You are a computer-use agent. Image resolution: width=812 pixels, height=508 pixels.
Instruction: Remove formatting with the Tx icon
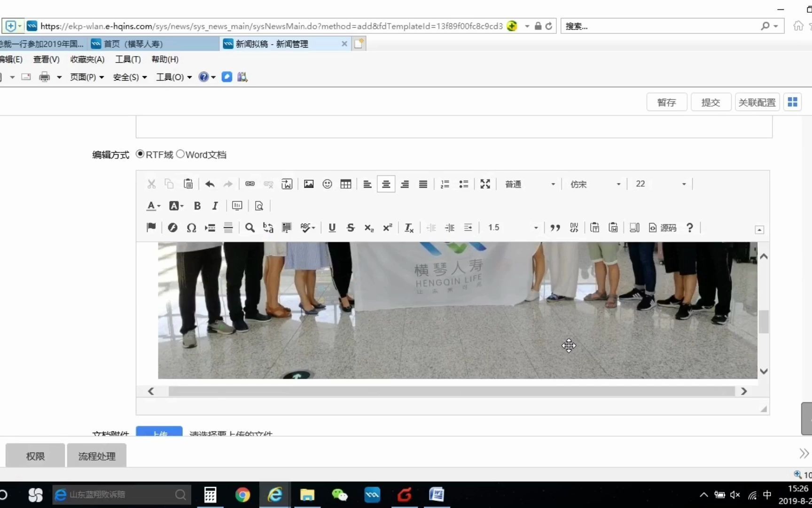(409, 228)
